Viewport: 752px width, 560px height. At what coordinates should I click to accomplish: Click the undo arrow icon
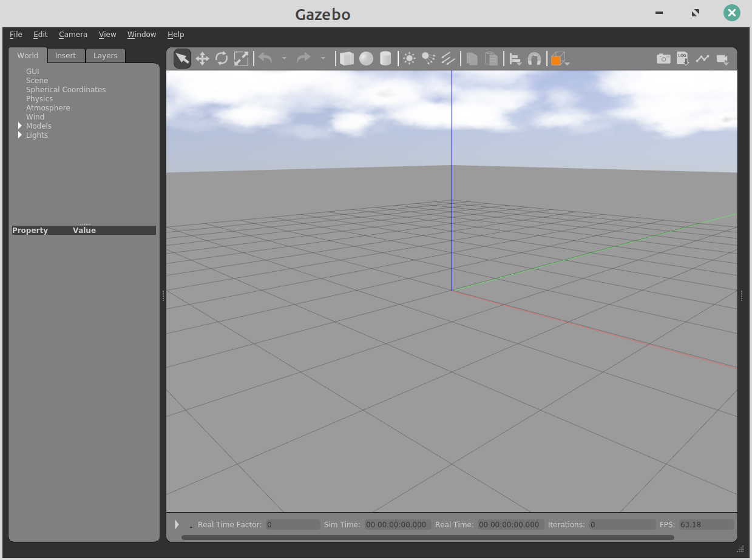point(265,58)
